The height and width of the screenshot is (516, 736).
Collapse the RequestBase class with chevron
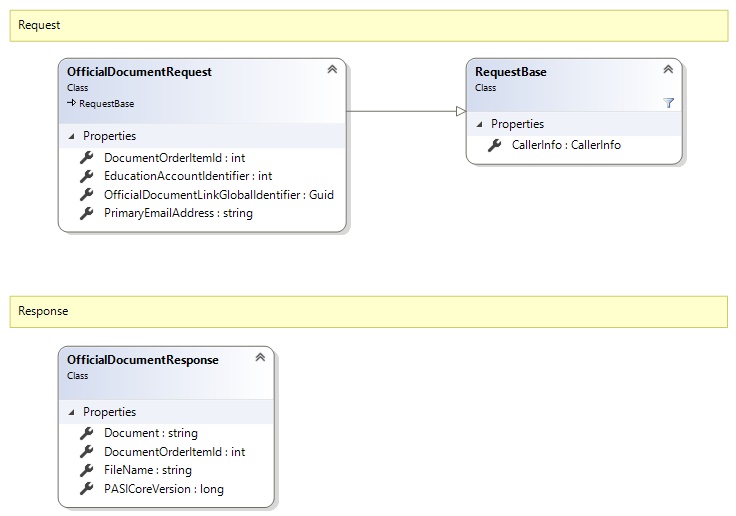(x=668, y=70)
